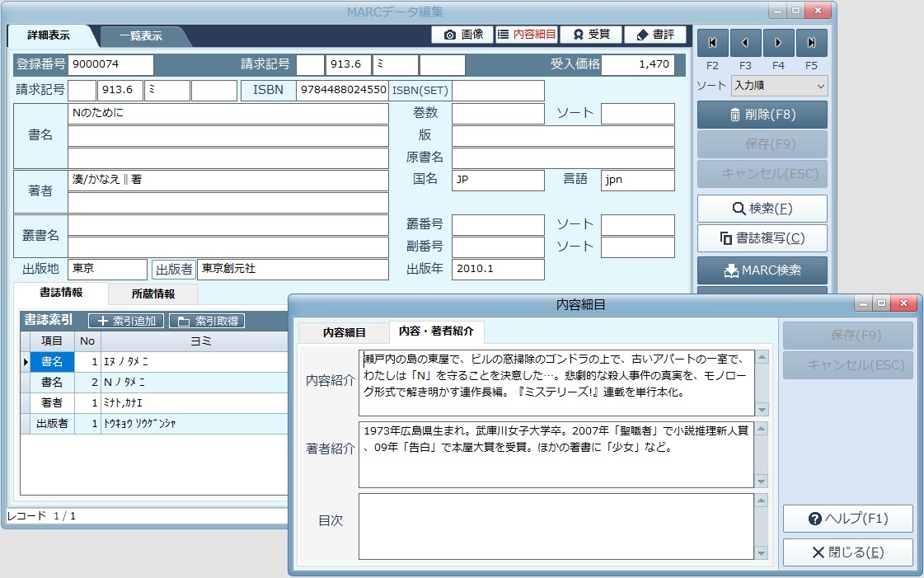
Task: Click the 検索(F) search button
Action: [762, 209]
